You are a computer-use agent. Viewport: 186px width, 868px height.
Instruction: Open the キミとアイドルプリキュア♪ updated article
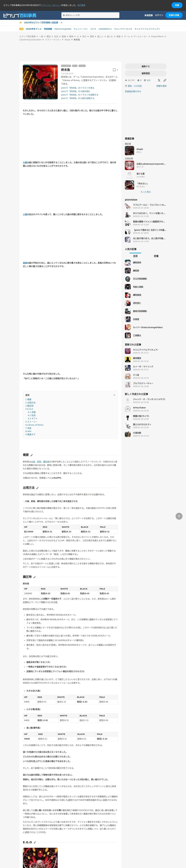145,350
